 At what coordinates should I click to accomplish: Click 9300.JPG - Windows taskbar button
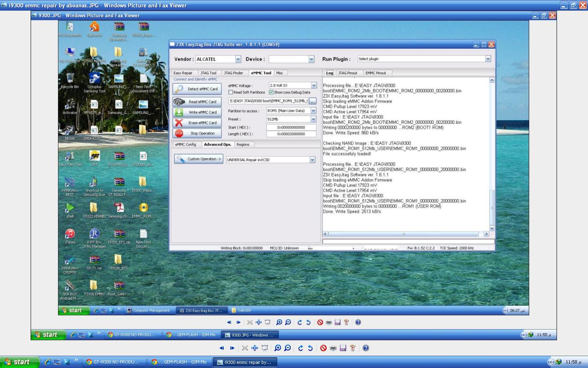(x=249, y=335)
